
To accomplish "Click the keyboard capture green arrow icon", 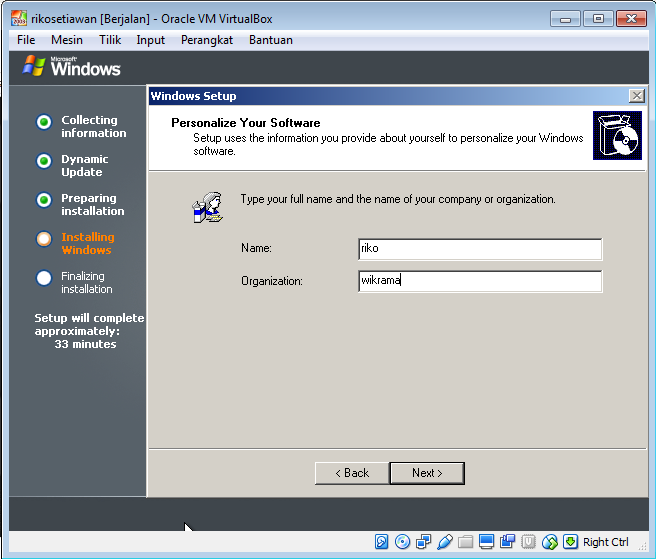I will coord(570,541).
